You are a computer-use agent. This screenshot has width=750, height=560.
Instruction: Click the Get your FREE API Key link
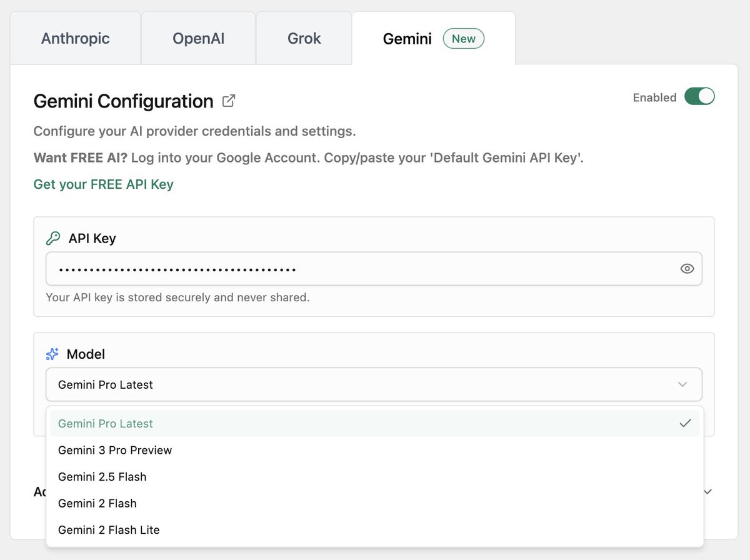point(103,184)
